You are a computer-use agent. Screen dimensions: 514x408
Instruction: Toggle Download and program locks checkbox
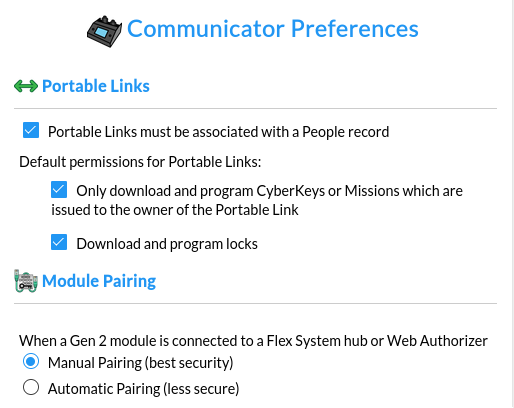59,242
